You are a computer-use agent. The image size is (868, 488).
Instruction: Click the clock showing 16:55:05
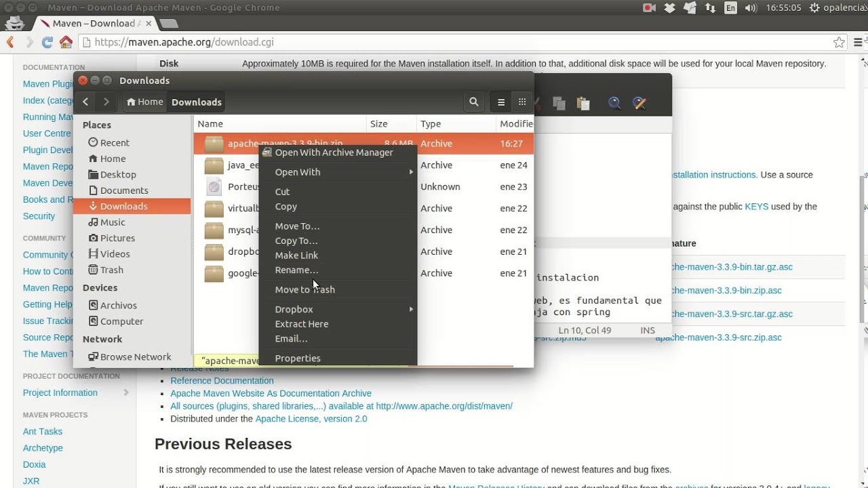[783, 8]
